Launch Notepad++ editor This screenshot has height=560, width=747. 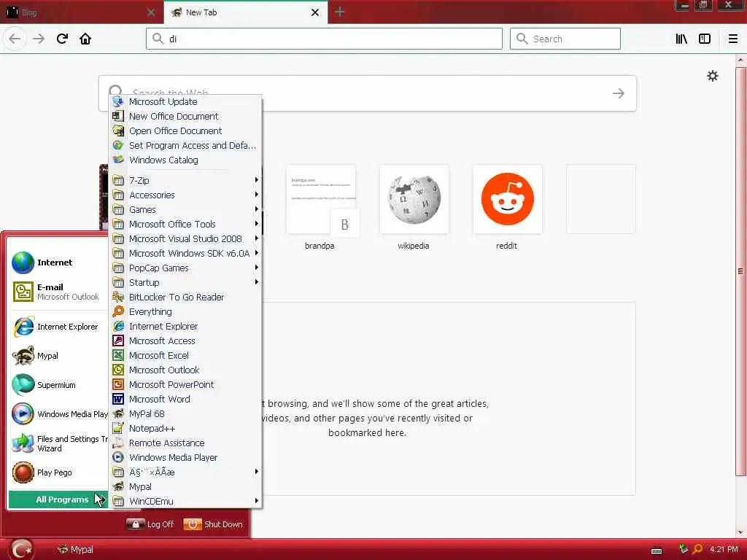pyautogui.click(x=186, y=428)
